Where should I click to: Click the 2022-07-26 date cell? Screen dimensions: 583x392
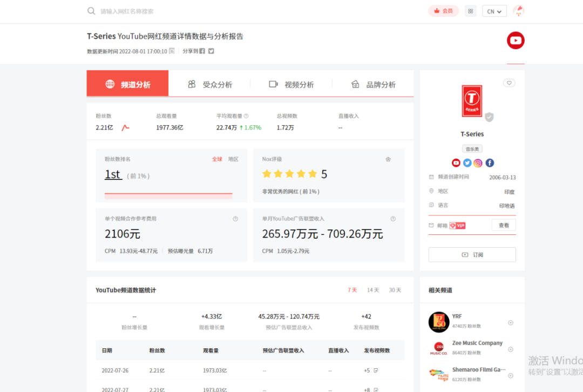click(115, 371)
